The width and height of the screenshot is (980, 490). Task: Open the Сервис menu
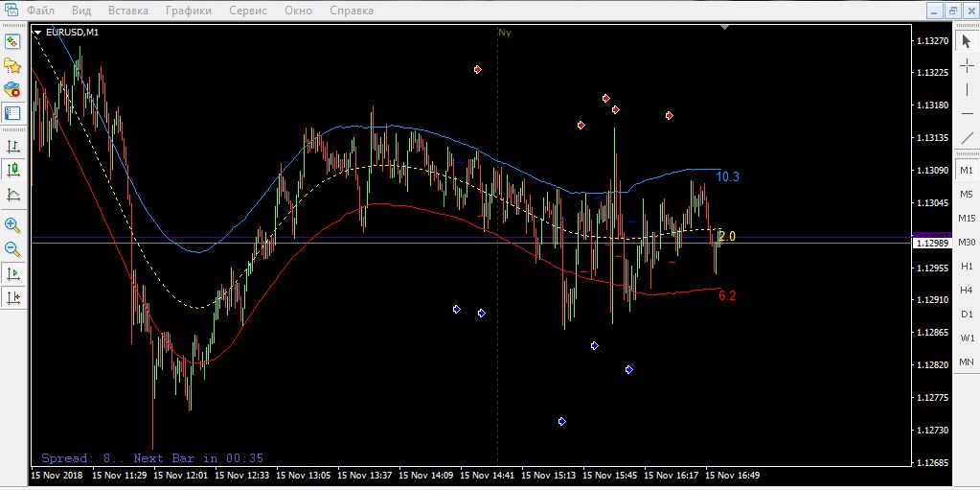click(248, 11)
